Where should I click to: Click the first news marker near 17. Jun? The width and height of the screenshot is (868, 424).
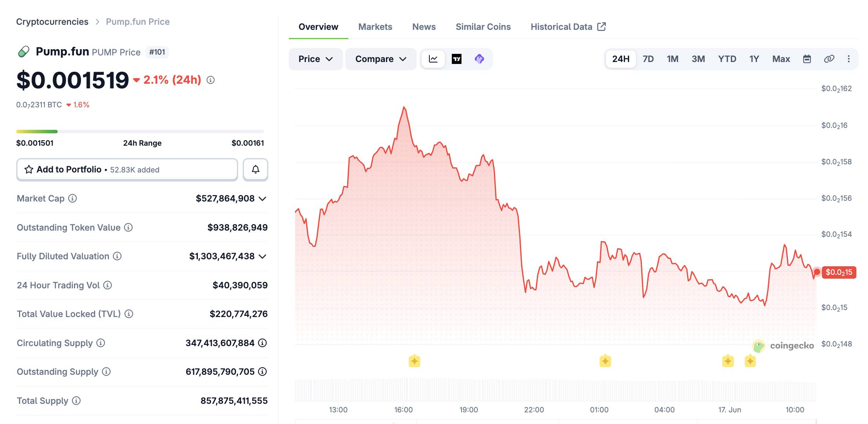click(728, 361)
